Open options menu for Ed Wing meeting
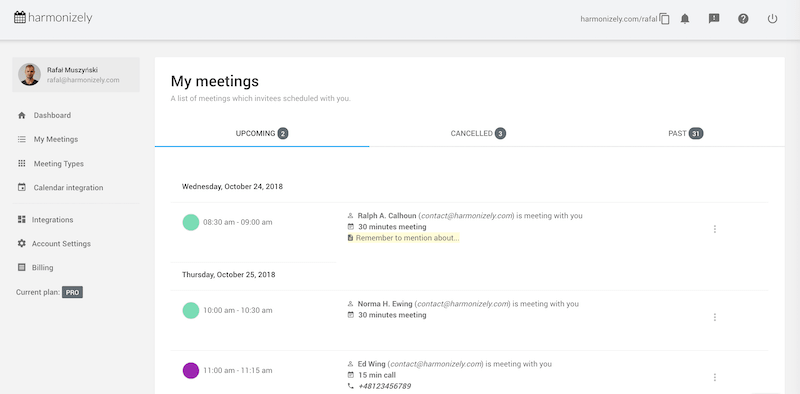Image resolution: width=800 pixels, height=394 pixels. tap(714, 378)
